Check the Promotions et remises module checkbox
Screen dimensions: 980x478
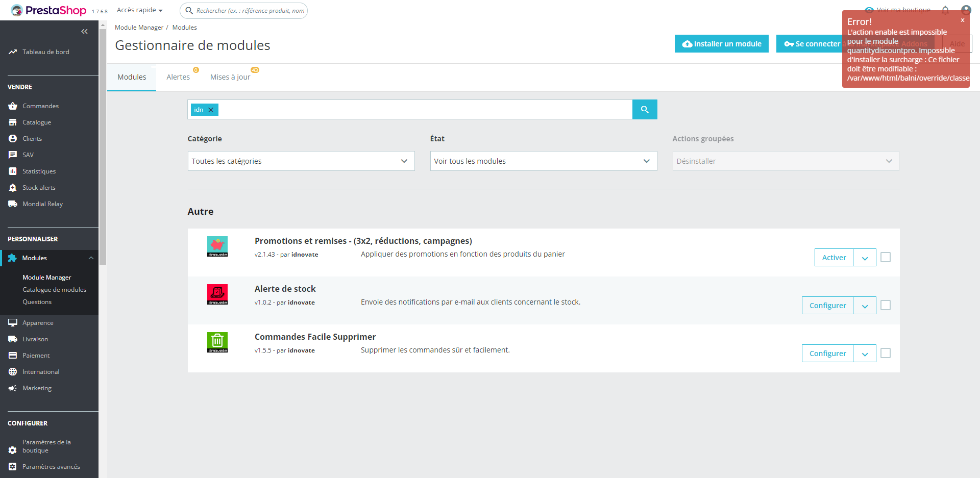[886, 257]
